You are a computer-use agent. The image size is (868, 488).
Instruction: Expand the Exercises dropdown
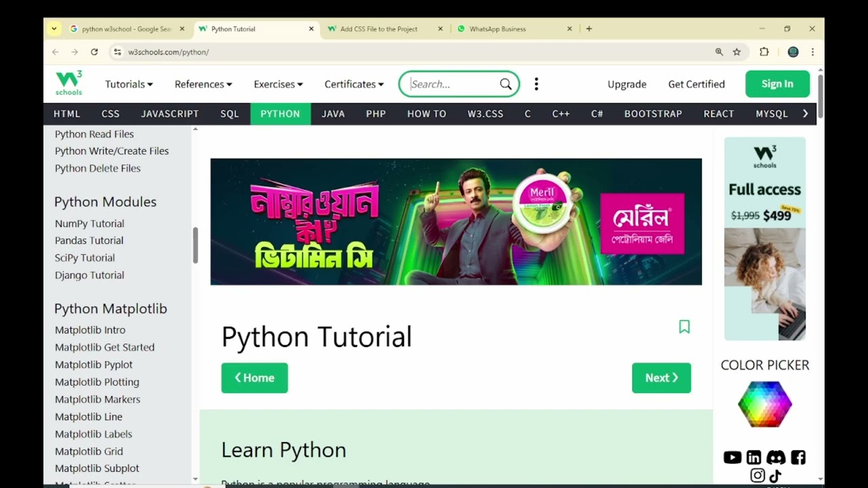point(278,84)
